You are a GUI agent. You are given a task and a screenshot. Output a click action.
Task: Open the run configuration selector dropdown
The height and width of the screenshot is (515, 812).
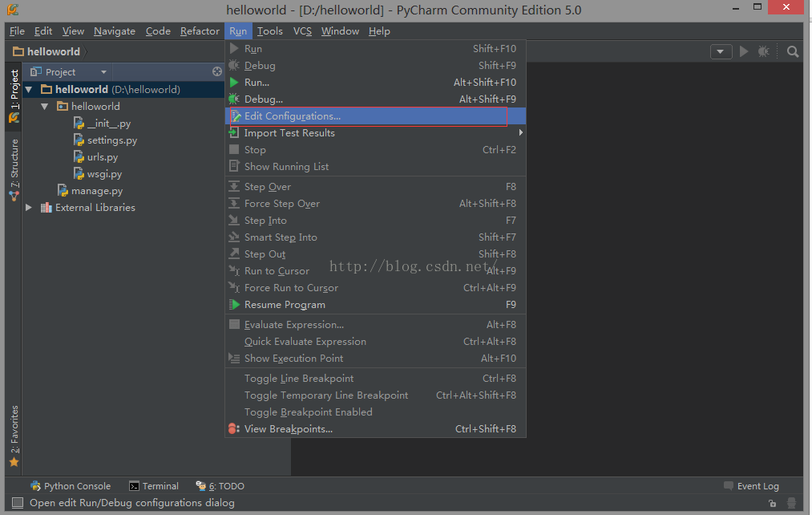(x=721, y=52)
